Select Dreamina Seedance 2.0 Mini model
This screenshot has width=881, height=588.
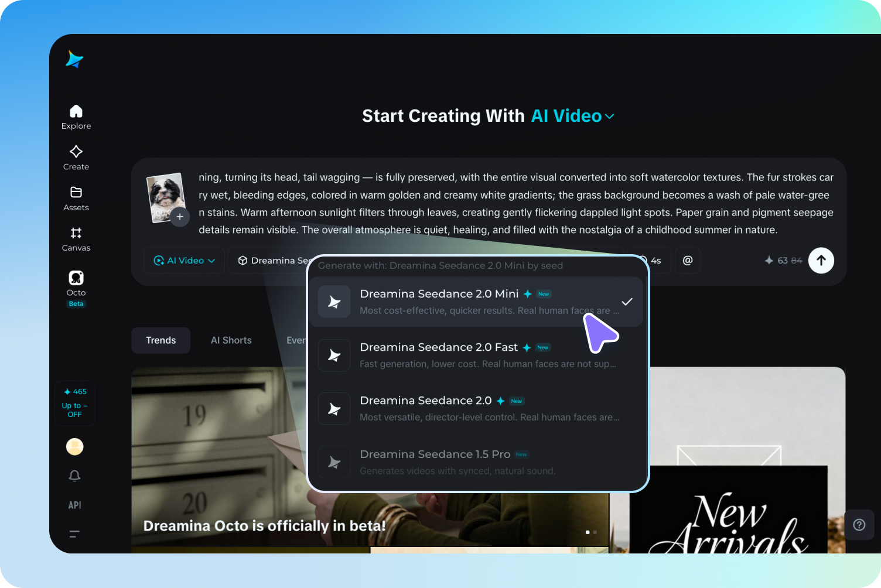[x=476, y=302]
